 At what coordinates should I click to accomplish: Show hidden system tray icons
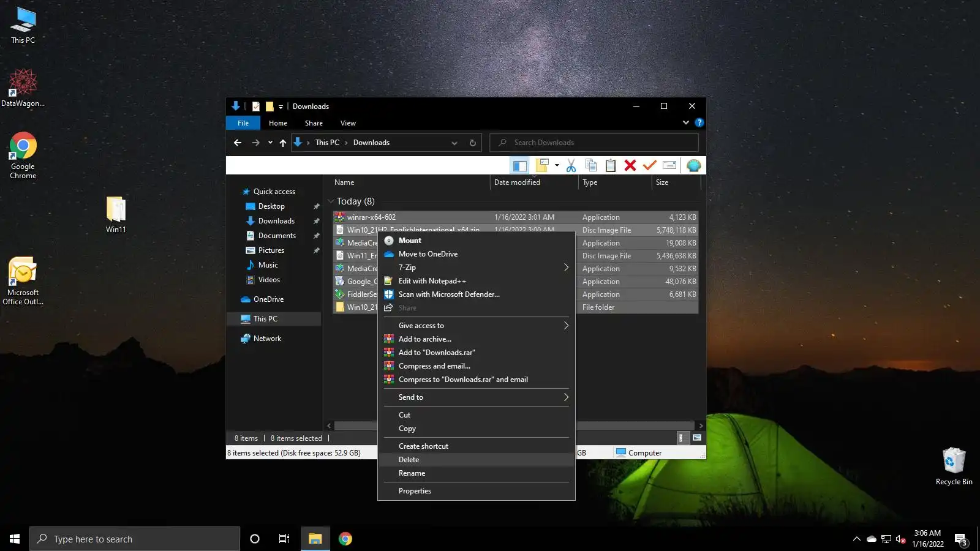(x=856, y=539)
